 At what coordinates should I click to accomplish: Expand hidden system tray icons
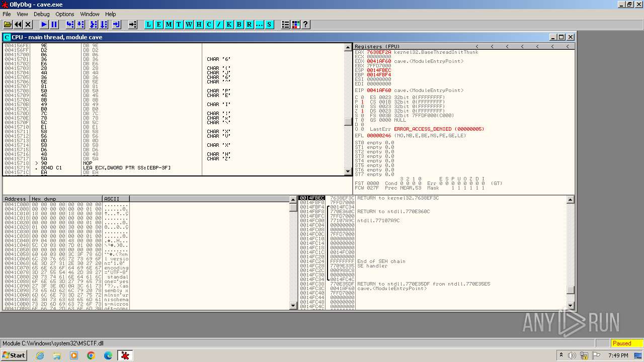561,355
